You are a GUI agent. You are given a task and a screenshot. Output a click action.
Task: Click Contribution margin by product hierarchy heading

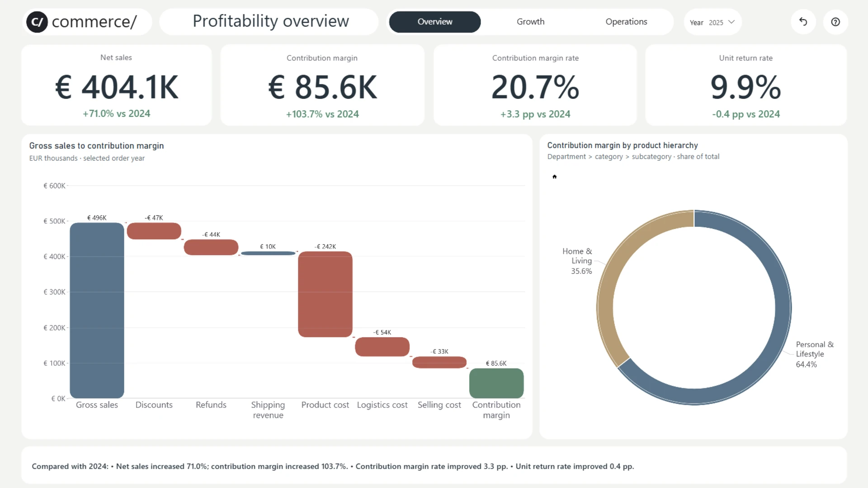click(623, 145)
